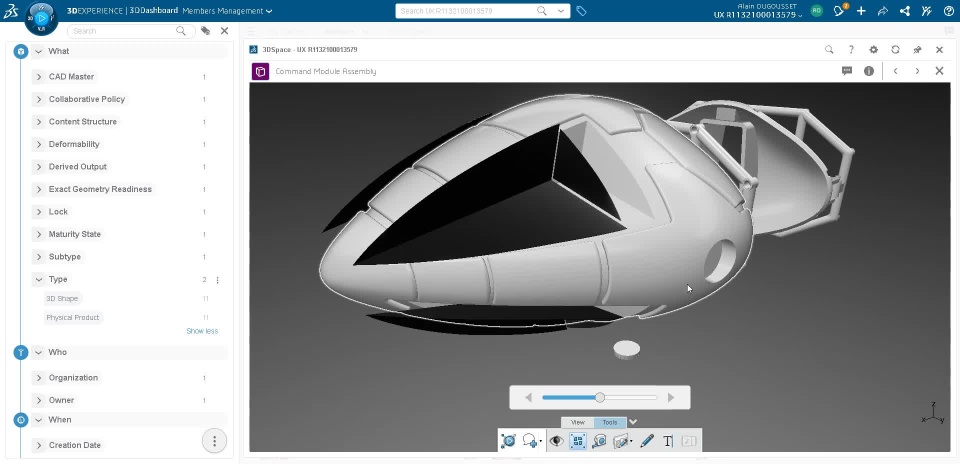Open the Members Management dashboard dropdown
This screenshot has height=464, width=960.
click(x=227, y=11)
